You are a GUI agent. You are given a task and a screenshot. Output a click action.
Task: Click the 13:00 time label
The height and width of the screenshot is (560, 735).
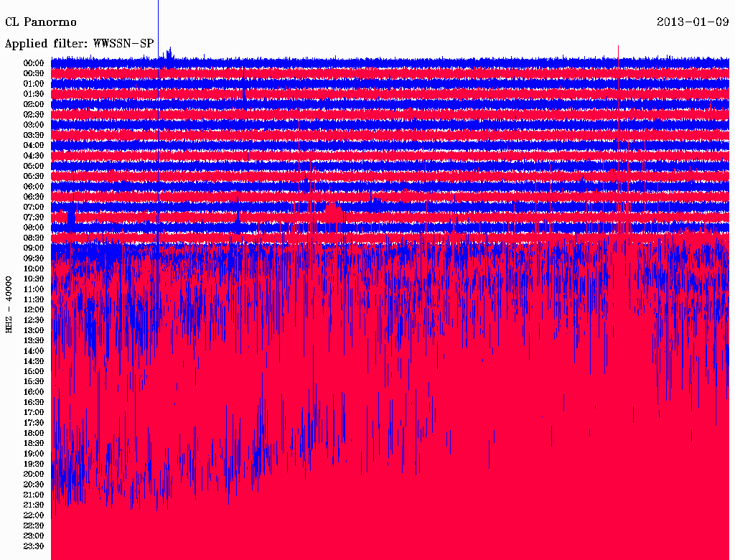click(x=34, y=331)
